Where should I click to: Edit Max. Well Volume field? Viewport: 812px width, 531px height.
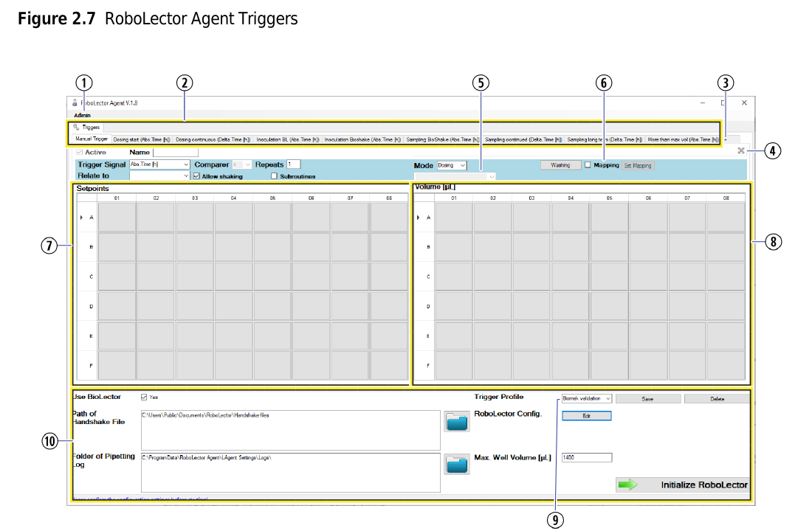(x=587, y=457)
